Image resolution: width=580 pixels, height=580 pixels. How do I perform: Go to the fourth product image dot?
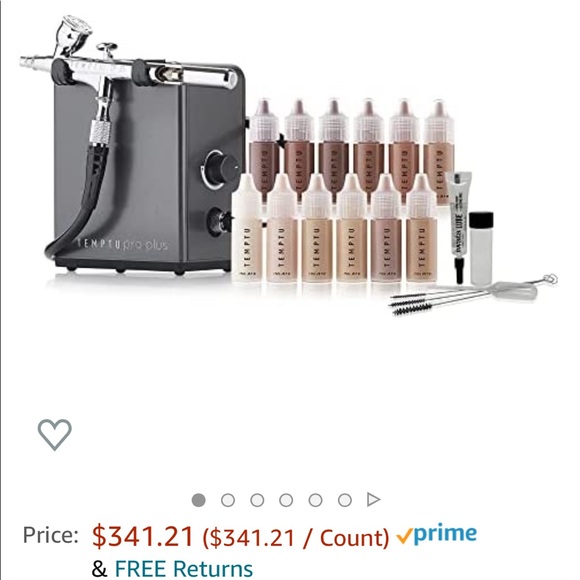coord(286,500)
